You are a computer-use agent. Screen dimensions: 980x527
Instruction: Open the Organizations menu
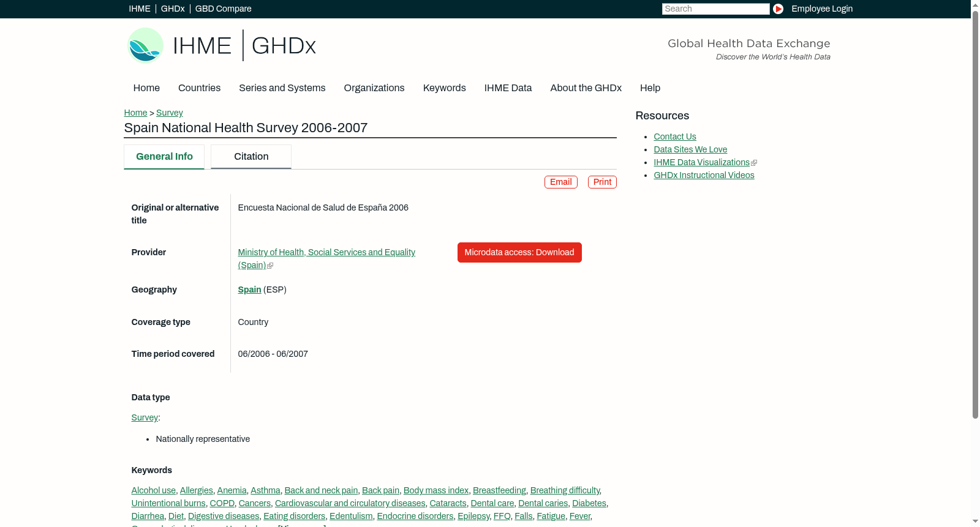coord(374,88)
